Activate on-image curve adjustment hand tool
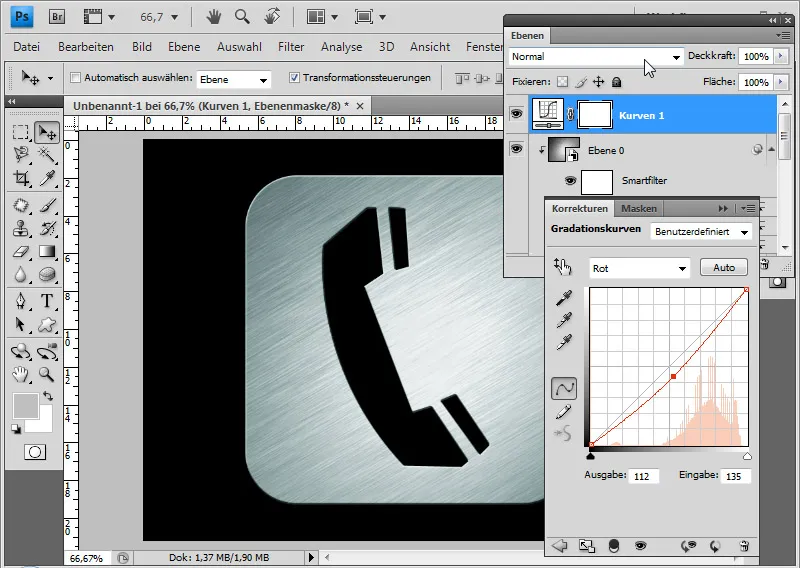This screenshot has width=800, height=568. point(562,266)
